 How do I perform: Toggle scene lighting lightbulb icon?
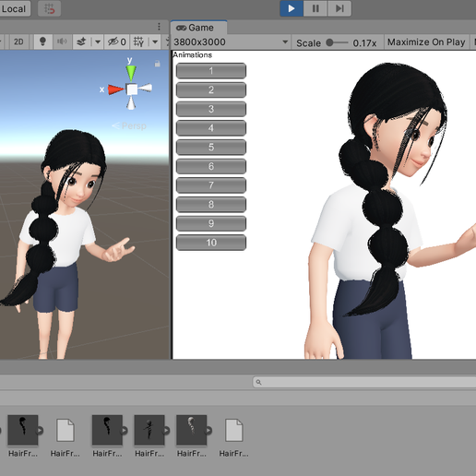pos(42,42)
